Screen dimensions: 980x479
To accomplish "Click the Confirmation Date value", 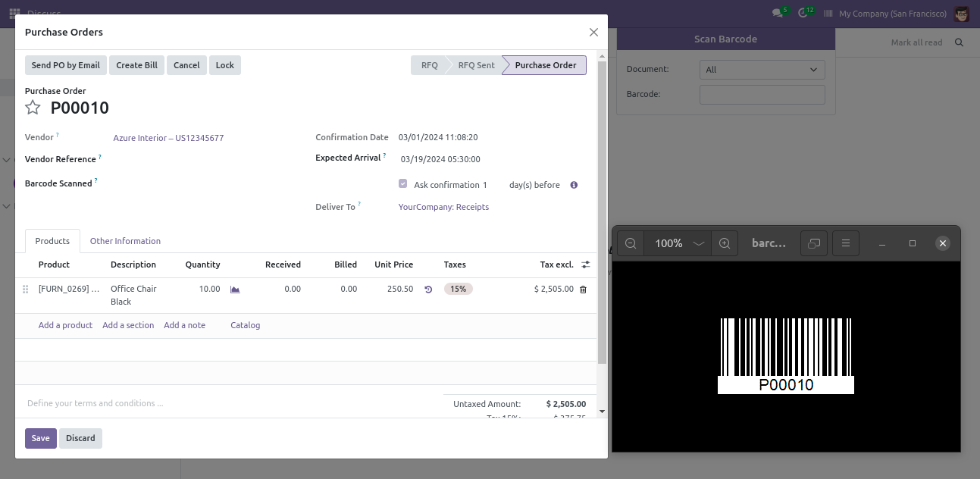I will (438, 138).
